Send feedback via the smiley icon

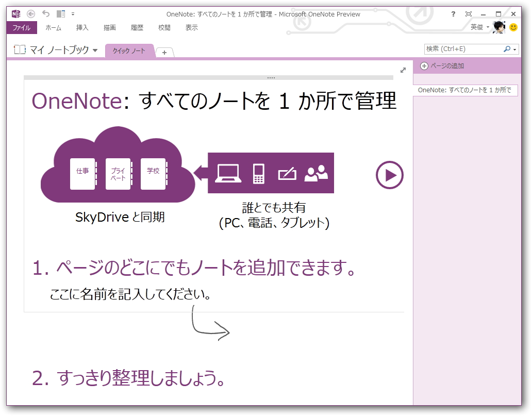513,28
